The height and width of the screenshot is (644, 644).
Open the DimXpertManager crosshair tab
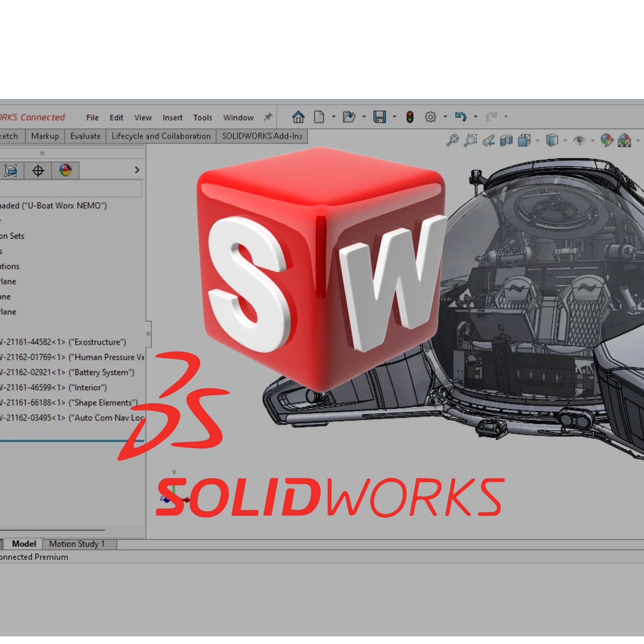pyautogui.click(x=38, y=170)
